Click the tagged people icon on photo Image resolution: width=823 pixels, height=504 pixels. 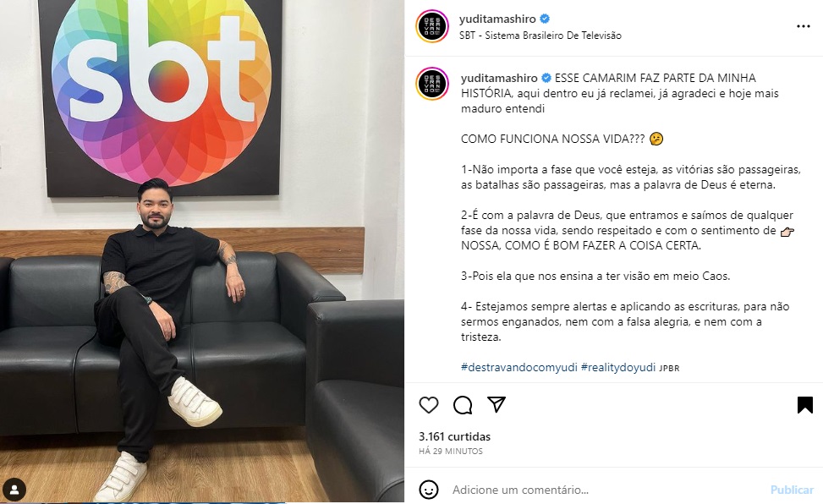(14, 490)
